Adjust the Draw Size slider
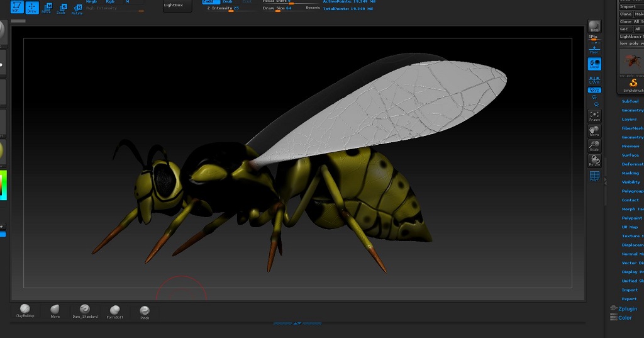644x338 pixels. [x=282, y=9]
